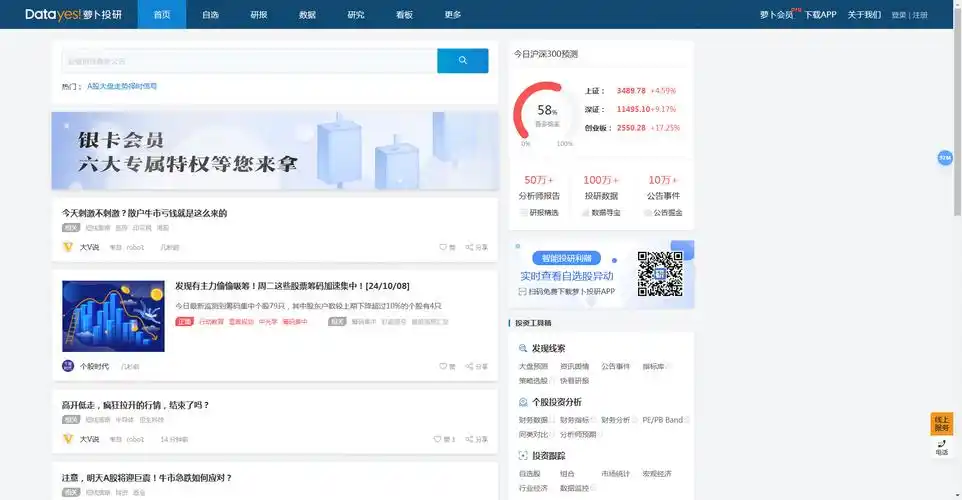The height and width of the screenshot is (500, 962).
Task: Like the 高开低走 article with the heart icon
Action: (437, 439)
